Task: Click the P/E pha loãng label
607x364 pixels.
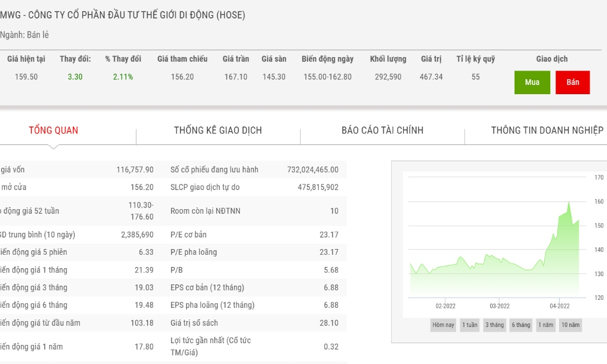Action: tap(194, 252)
